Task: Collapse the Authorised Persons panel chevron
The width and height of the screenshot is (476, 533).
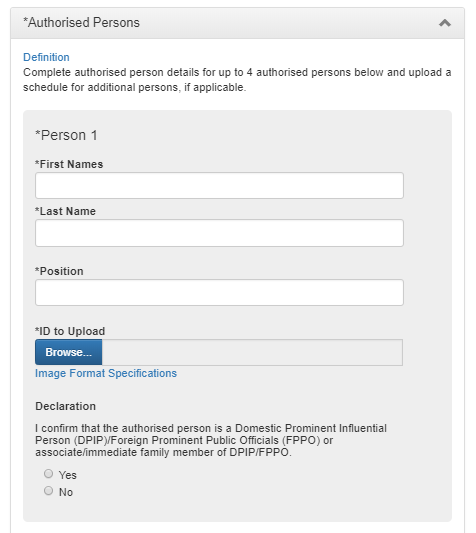Action: tap(445, 23)
